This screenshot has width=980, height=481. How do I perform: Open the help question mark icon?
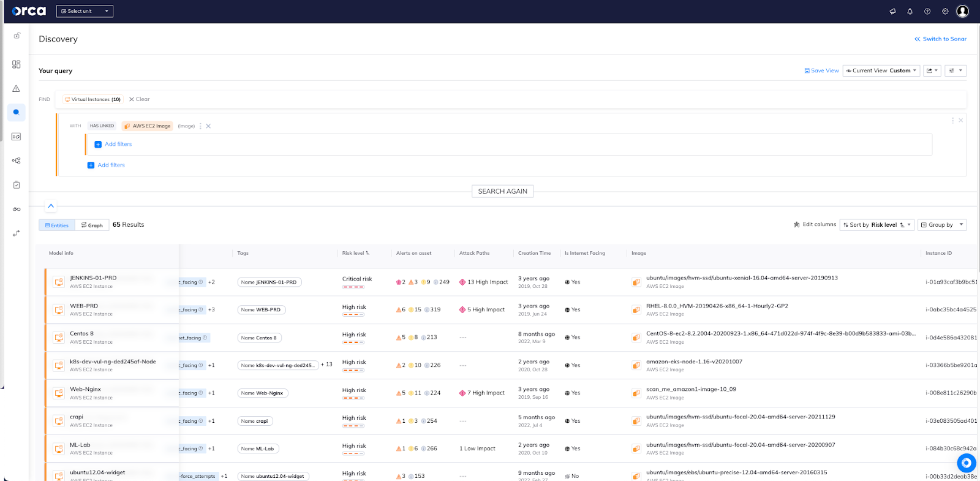pyautogui.click(x=927, y=12)
